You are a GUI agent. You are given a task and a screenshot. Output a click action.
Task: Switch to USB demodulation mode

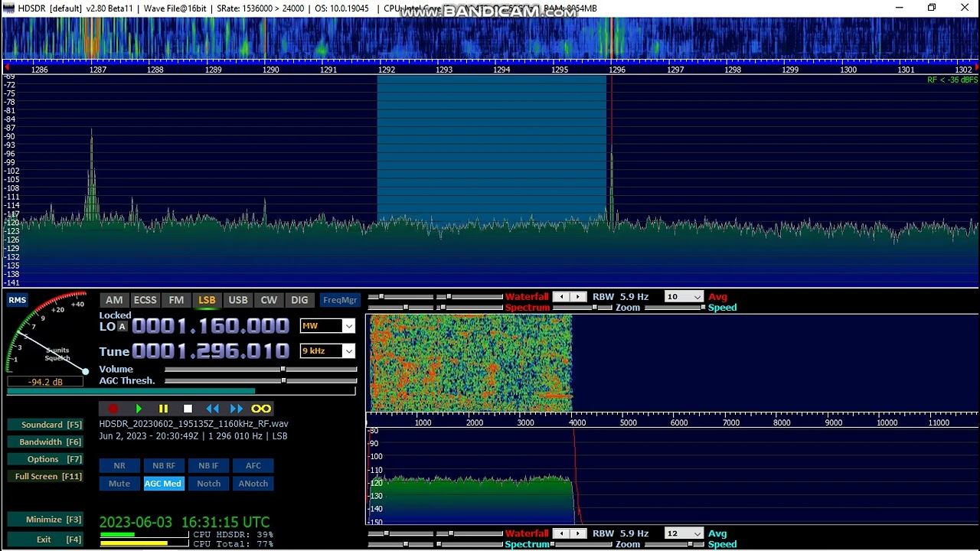[238, 300]
